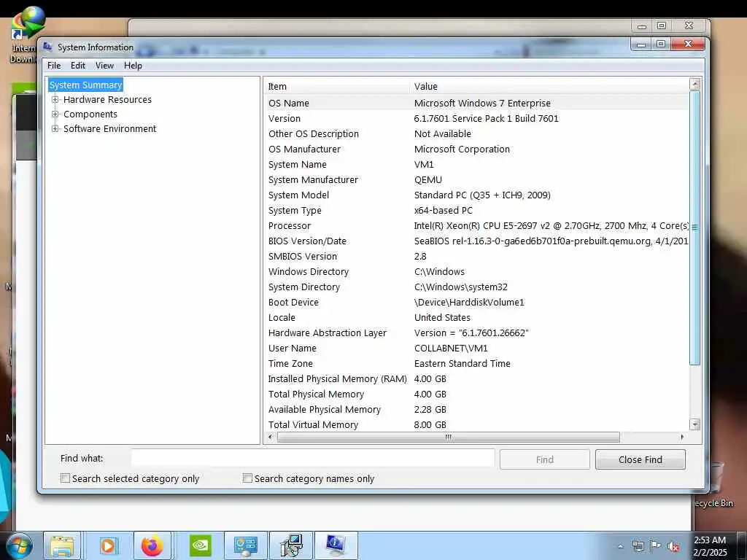The height and width of the screenshot is (560, 747).
Task: Click the Item column header
Action: (x=336, y=86)
